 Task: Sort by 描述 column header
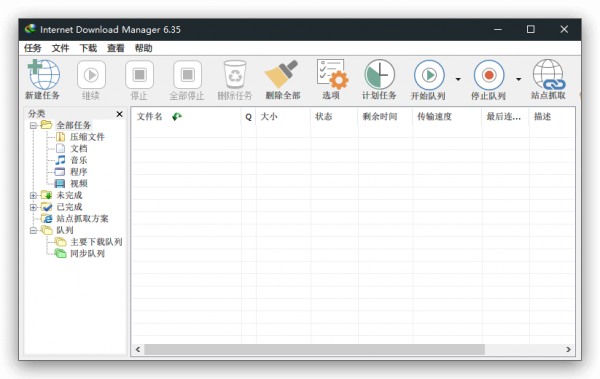pos(552,116)
